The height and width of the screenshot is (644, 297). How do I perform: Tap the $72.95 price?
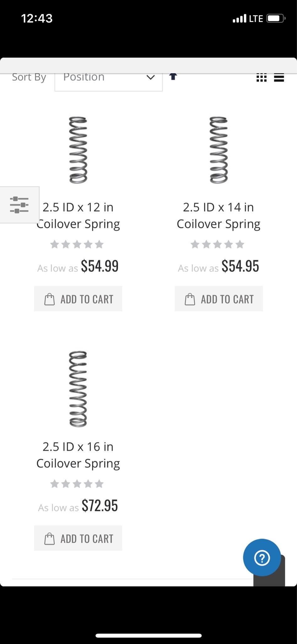(100, 506)
